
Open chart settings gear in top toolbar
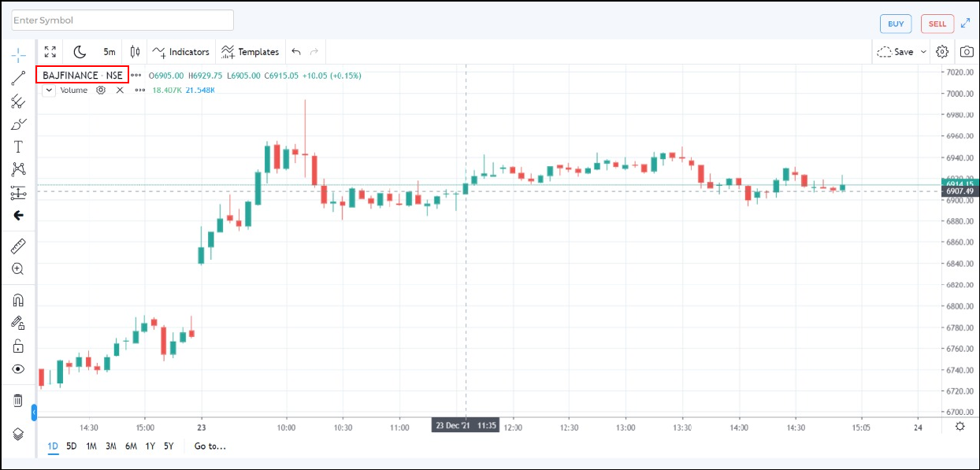pyautogui.click(x=942, y=52)
